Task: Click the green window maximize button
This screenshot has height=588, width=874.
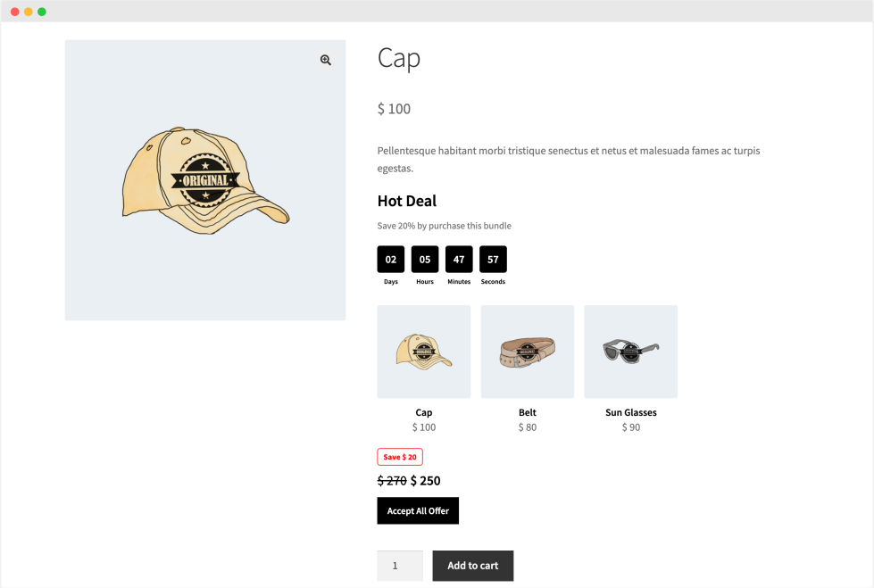Action: [42, 12]
